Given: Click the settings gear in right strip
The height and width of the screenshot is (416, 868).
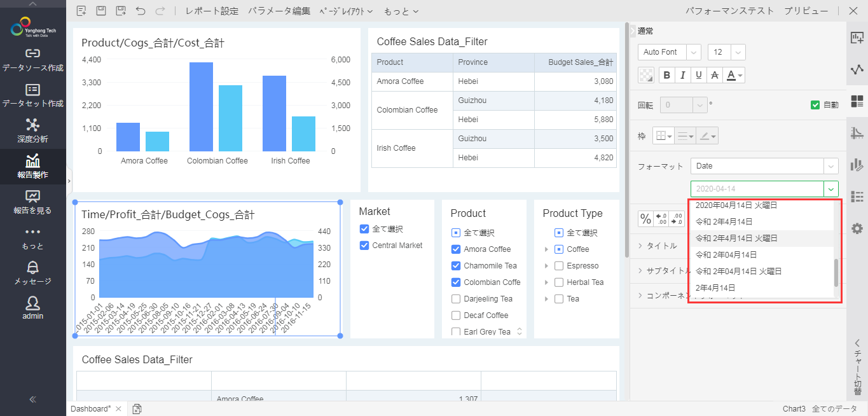Looking at the screenshot, I should click(857, 228).
